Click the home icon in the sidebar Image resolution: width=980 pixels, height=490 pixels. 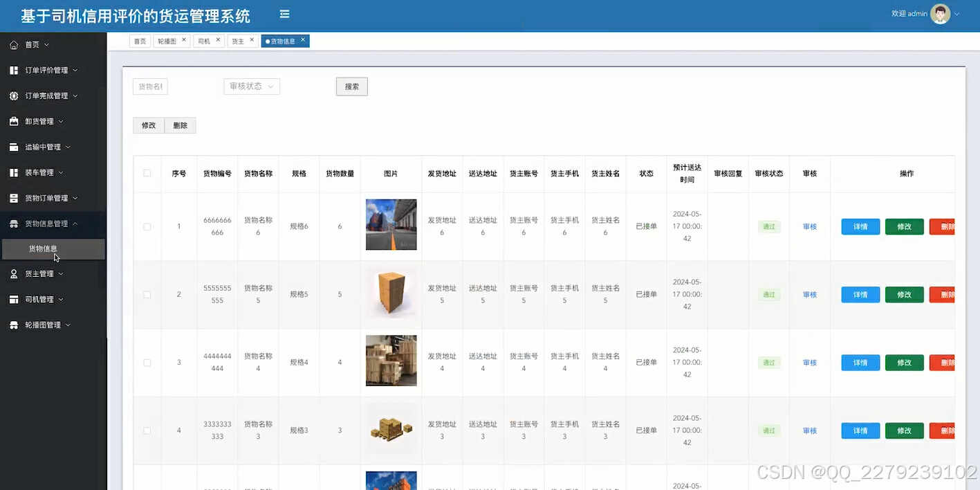pos(14,44)
